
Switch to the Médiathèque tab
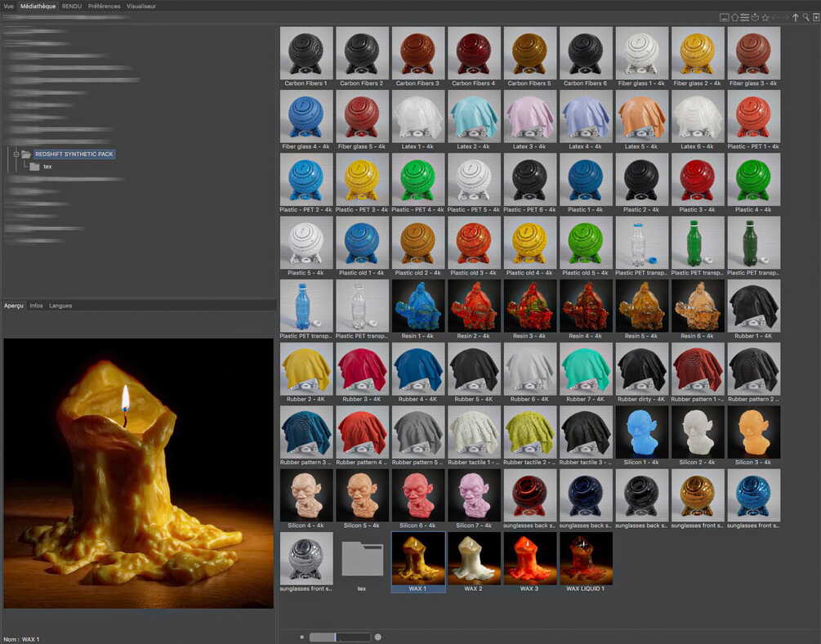click(x=38, y=7)
